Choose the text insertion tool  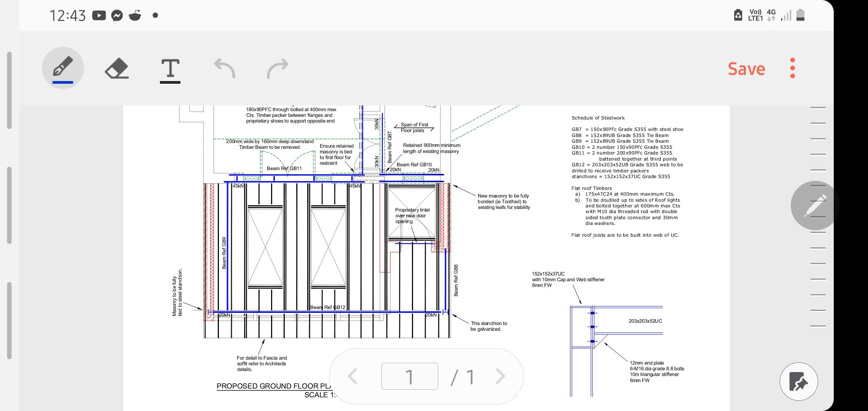click(x=170, y=70)
